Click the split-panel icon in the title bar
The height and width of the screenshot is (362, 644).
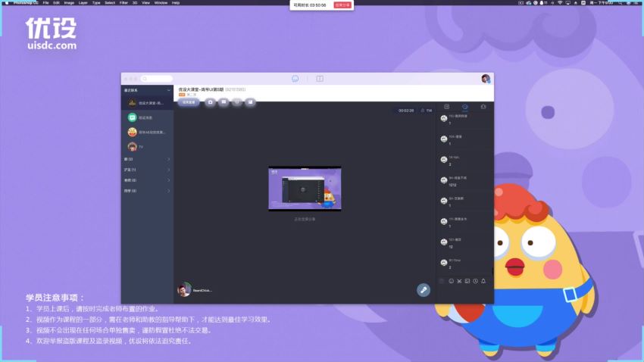pos(320,79)
